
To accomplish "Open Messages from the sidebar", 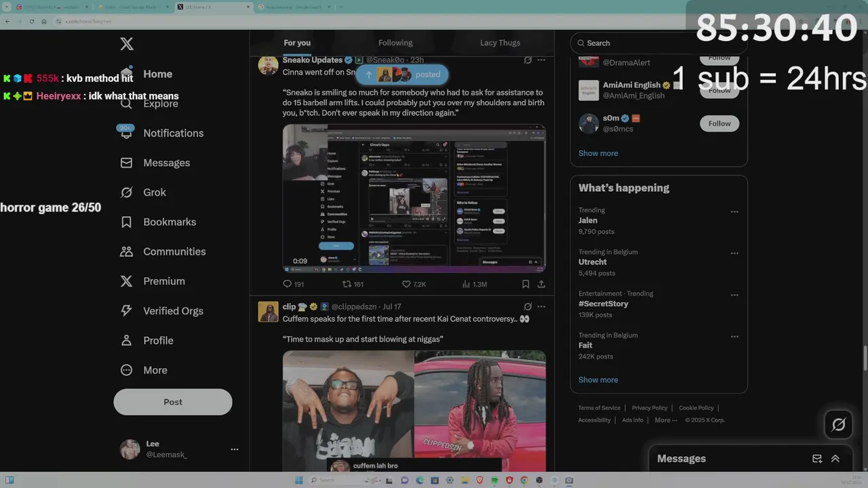I will [155, 163].
